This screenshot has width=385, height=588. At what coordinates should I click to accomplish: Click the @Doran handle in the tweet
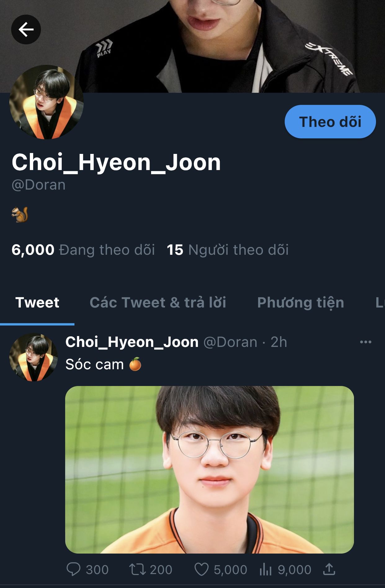[230, 342]
